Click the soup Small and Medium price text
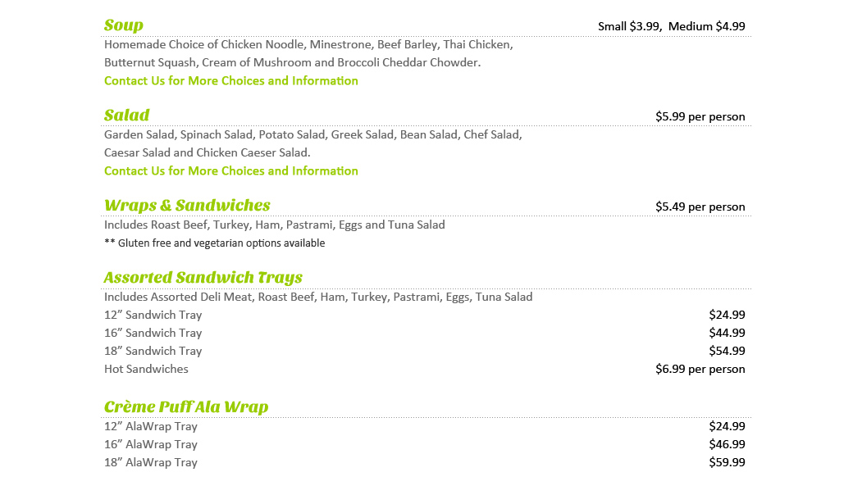The width and height of the screenshot is (853, 504). [x=671, y=26]
